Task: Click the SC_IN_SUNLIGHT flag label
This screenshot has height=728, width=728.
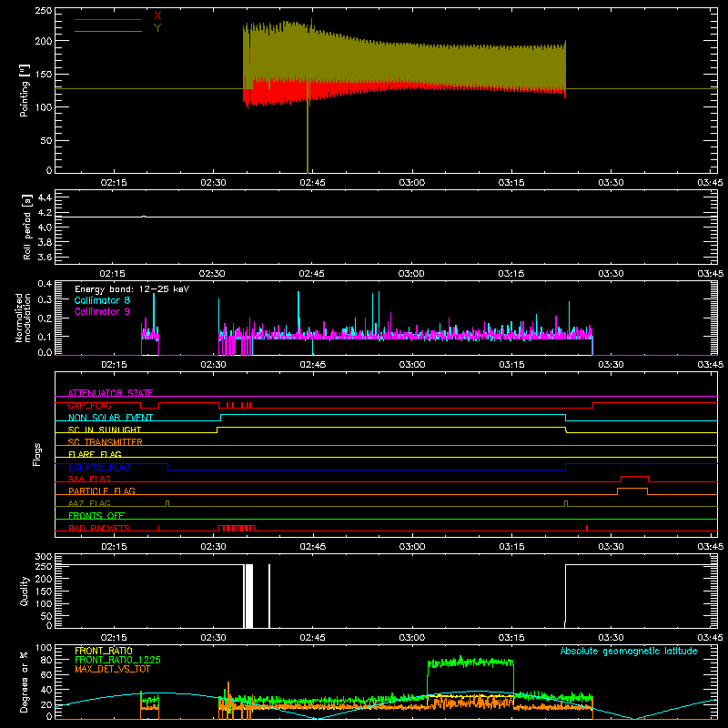Action: click(105, 430)
